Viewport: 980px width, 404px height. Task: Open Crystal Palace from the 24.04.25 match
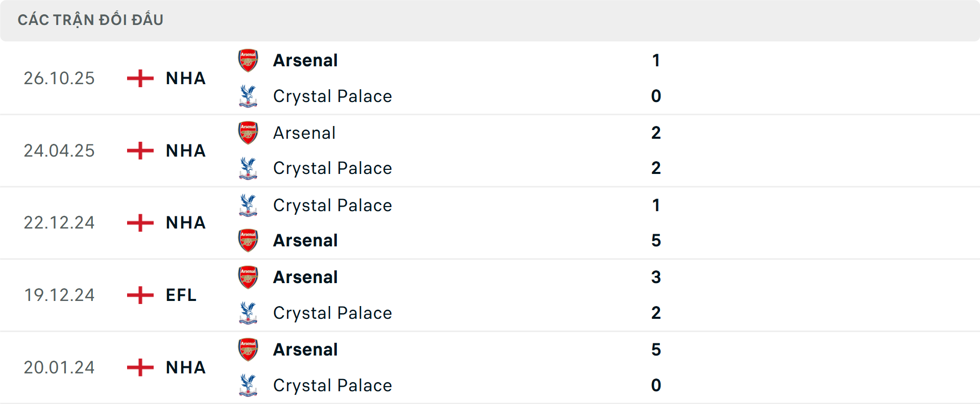pos(333,168)
